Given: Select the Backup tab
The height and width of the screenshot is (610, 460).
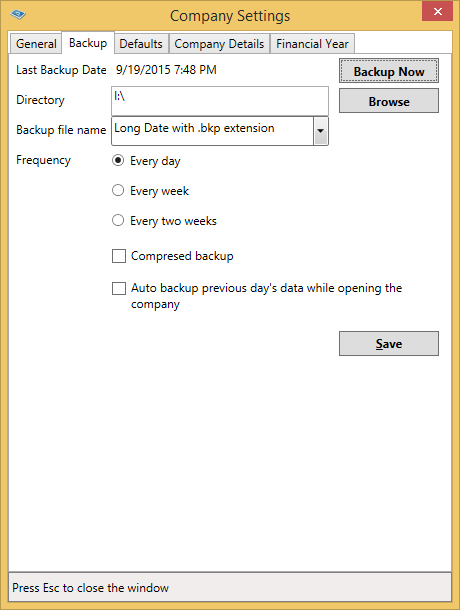Looking at the screenshot, I should (x=88, y=43).
